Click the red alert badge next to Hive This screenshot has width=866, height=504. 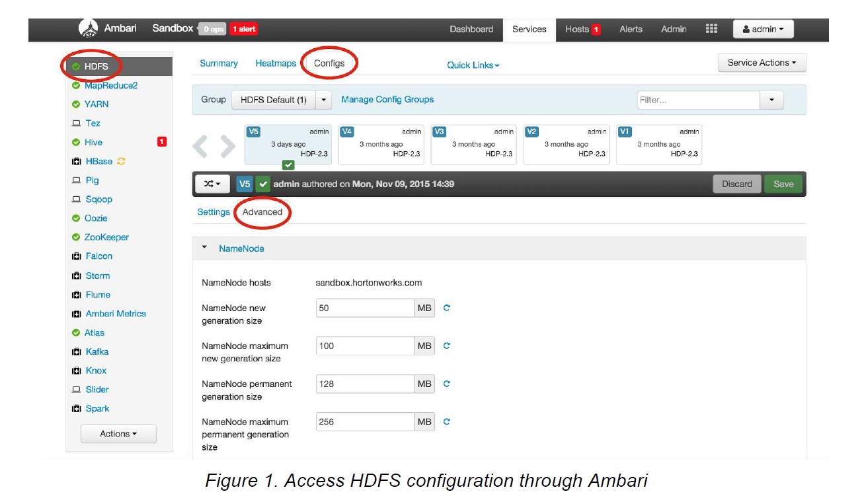pos(162,141)
